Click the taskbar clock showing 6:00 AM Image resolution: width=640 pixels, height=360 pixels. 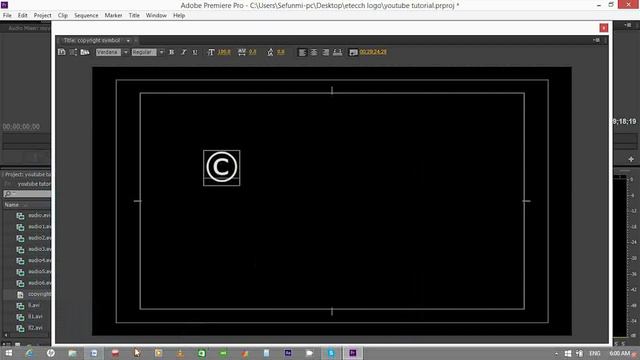619,353
